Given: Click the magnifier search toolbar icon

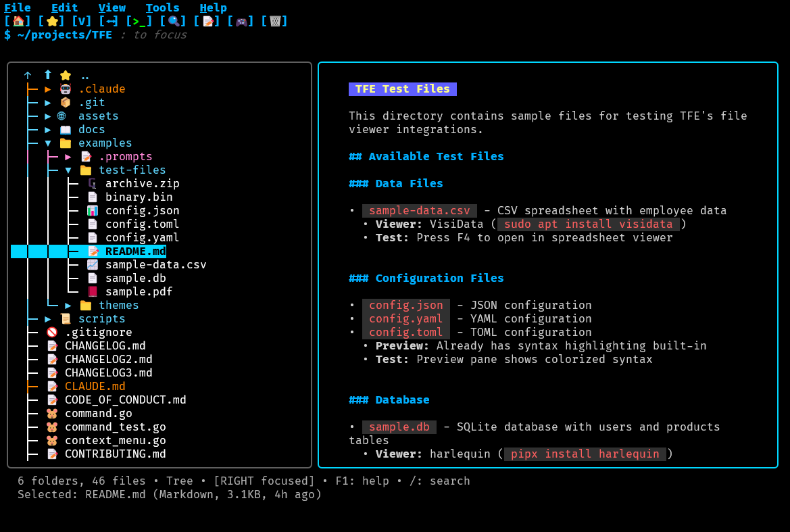Looking at the screenshot, I should (x=174, y=21).
